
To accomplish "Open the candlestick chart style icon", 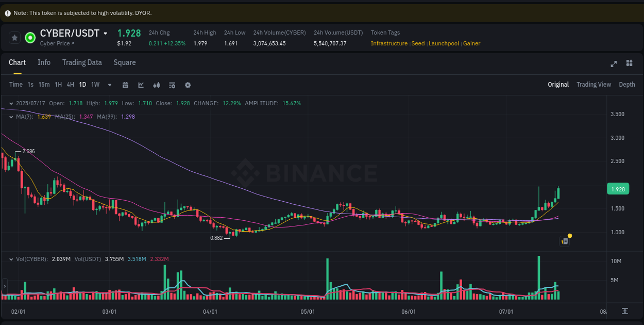I will click(157, 85).
